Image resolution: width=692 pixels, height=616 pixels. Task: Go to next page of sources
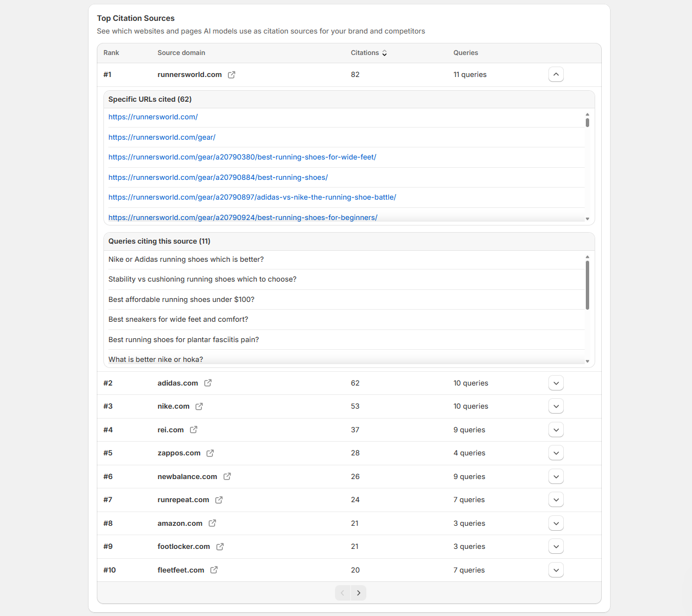359,593
